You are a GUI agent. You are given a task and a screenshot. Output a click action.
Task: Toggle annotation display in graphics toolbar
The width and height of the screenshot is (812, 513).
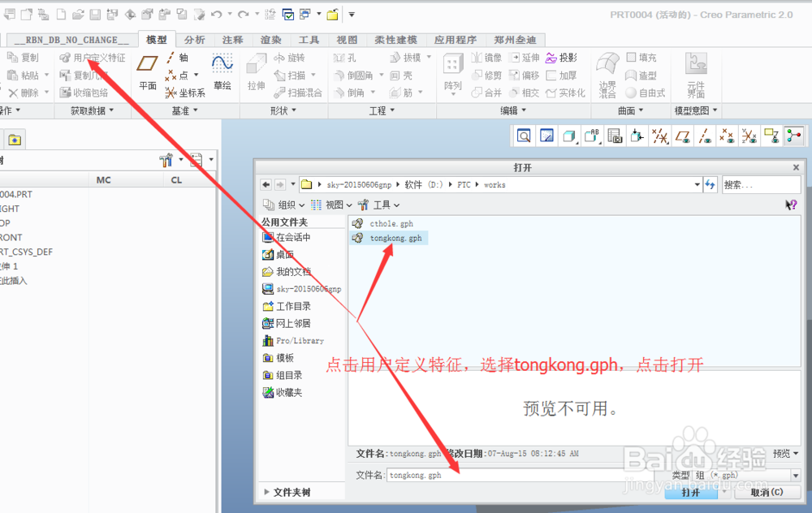click(x=771, y=136)
